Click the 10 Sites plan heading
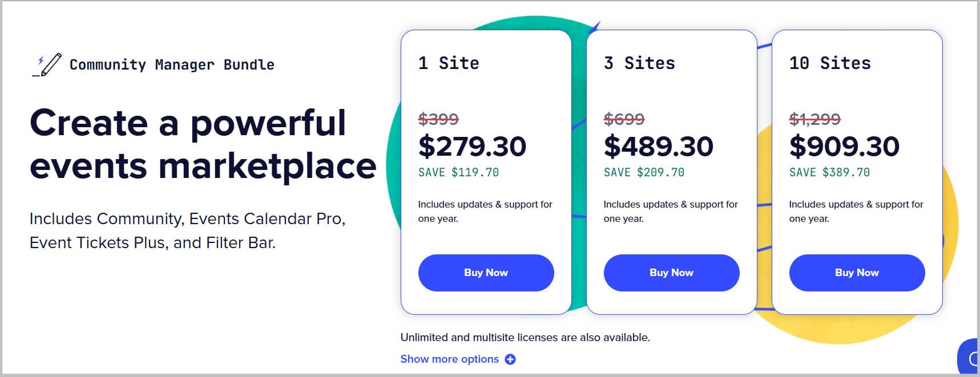The width and height of the screenshot is (980, 377). [830, 63]
